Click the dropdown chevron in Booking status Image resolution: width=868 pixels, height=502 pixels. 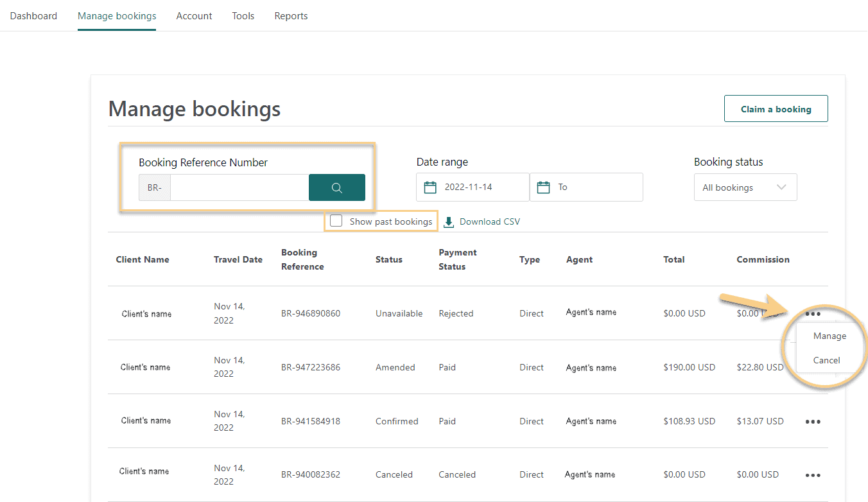[781, 187]
